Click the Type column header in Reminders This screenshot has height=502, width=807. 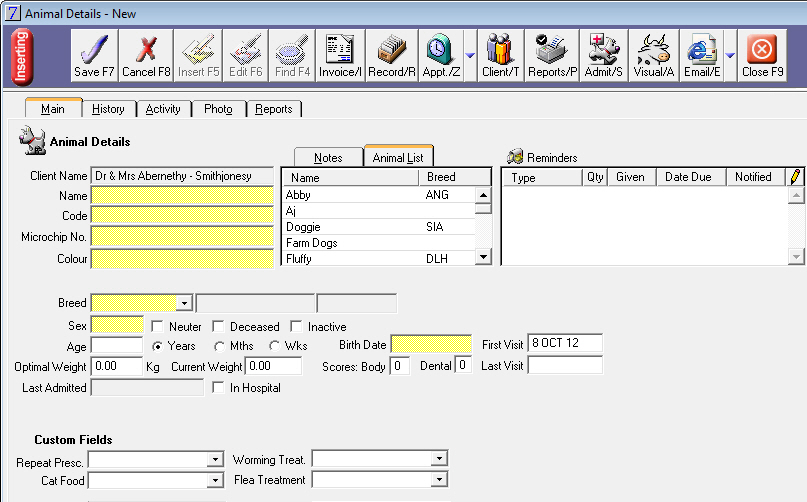pos(542,177)
